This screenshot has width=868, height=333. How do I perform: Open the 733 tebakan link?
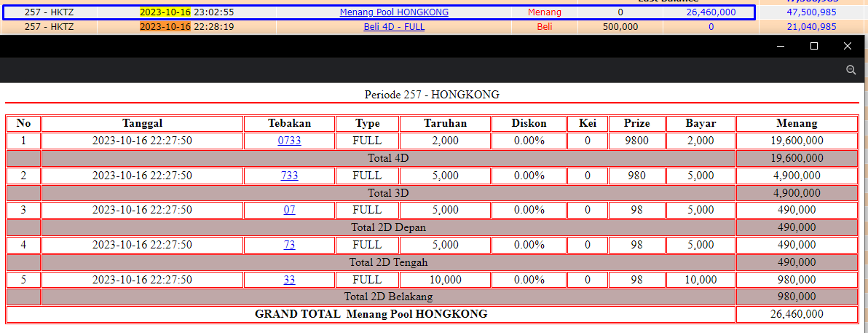tap(290, 176)
